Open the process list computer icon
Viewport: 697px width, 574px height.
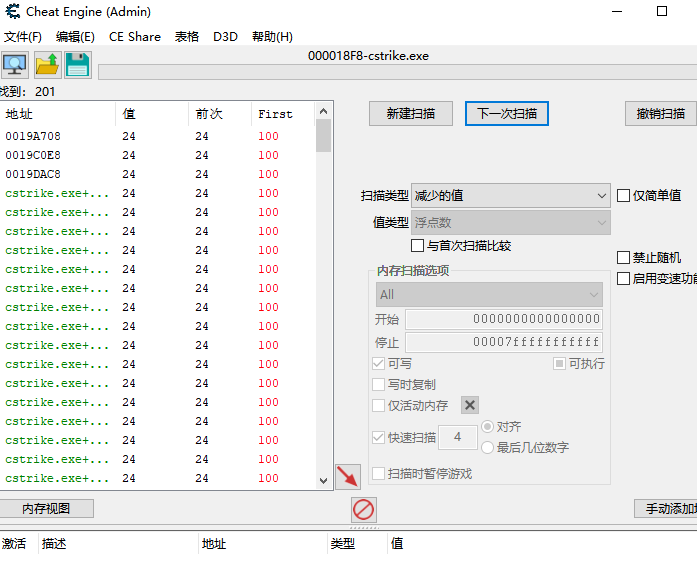tap(15, 65)
